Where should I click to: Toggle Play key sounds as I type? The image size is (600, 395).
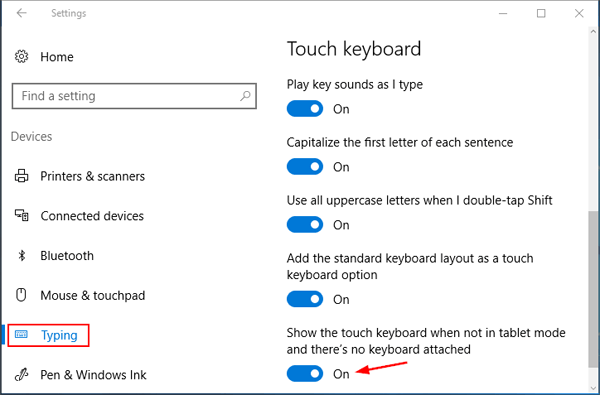pyautogui.click(x=305, y=109)
